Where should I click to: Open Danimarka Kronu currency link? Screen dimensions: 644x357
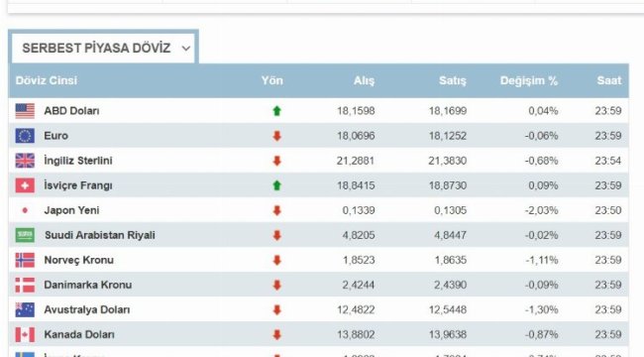88,285
